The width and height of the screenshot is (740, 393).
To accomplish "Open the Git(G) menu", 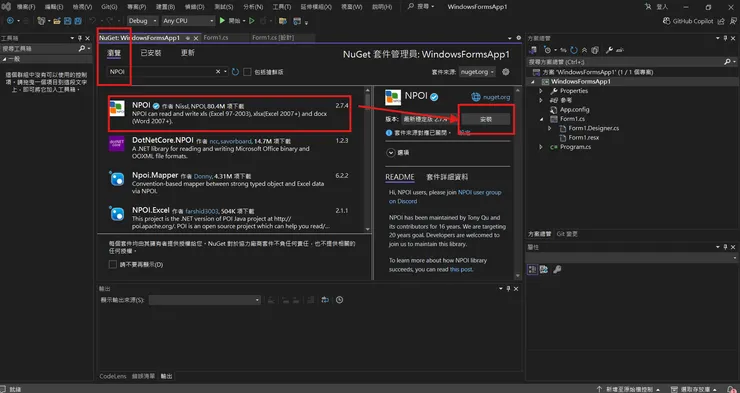I will tap(109, 7).
